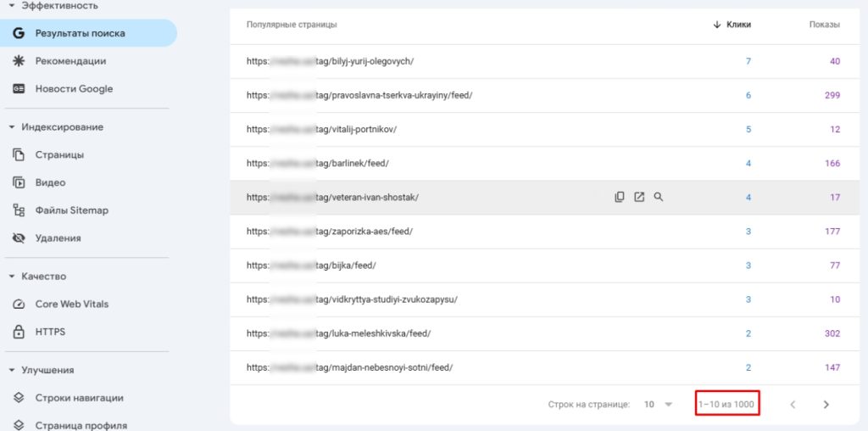This screenshot has height=431, width=868.
Task: Click the down-arrow sort icon beside Клики
Action: (717, 25)
